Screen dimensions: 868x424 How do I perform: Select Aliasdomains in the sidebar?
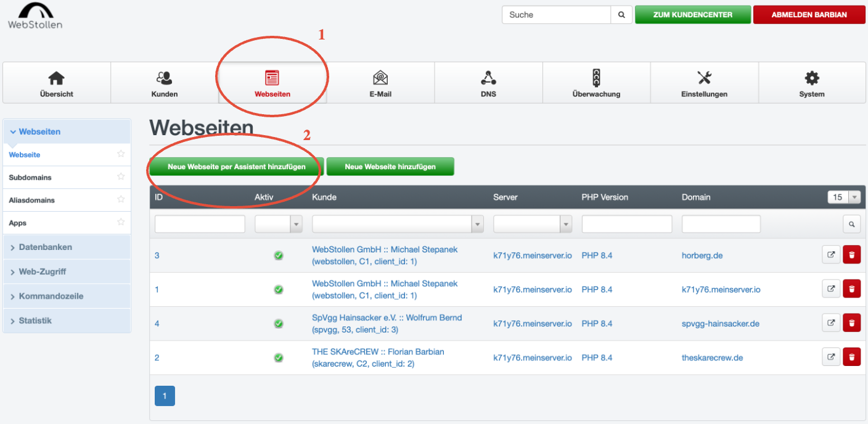pos(31,201)
